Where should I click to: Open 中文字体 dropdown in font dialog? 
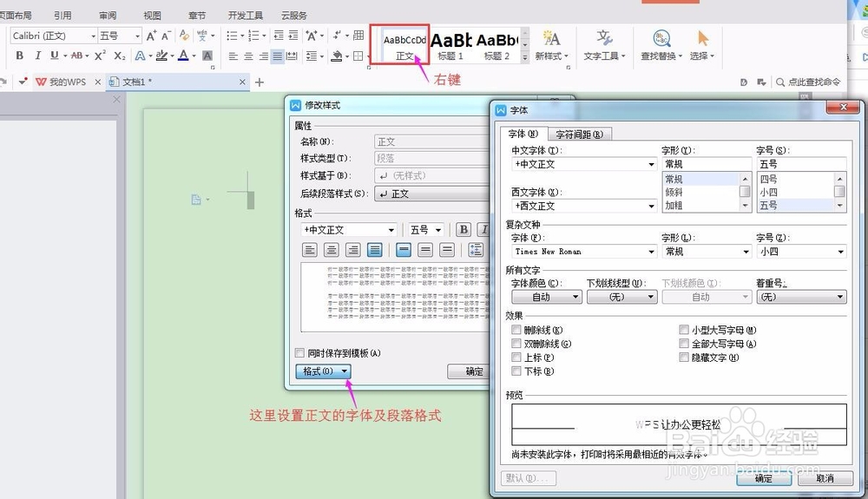tap(651, 164)
